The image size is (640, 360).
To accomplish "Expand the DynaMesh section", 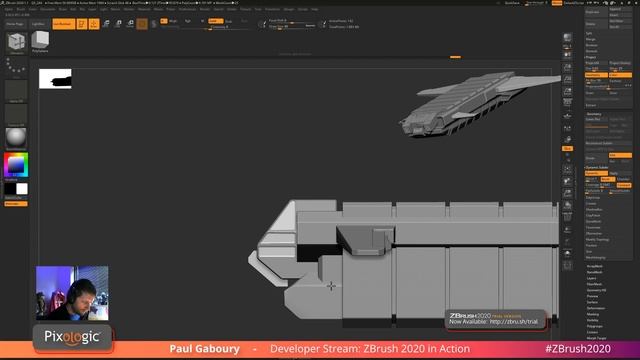I will (593, 222).
